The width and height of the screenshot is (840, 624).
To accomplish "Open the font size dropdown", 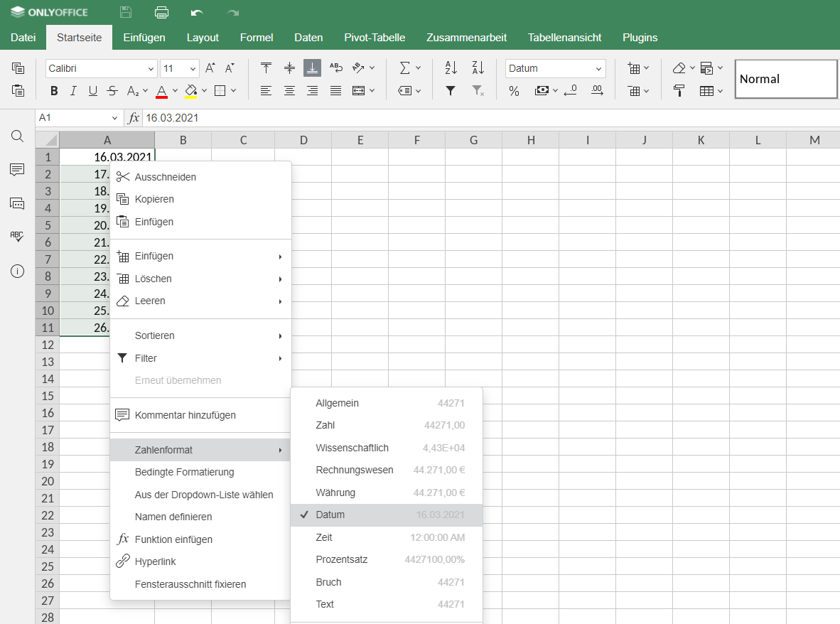I will 193,68.
